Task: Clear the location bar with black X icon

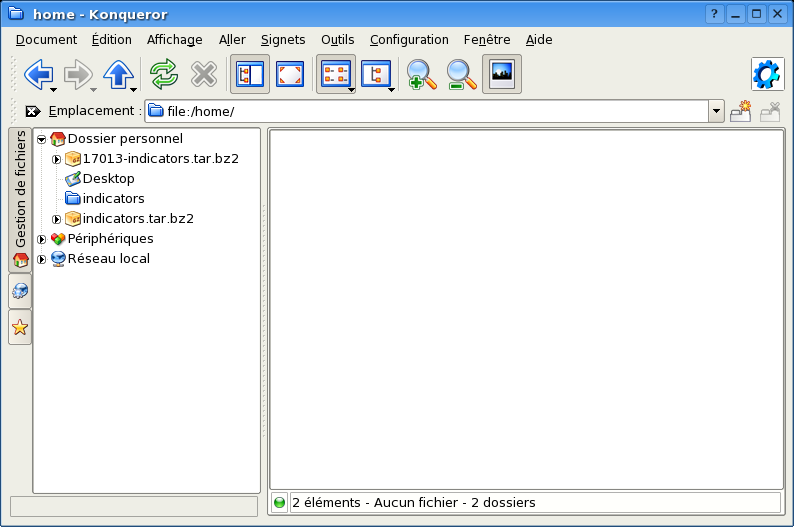Action: [33, 111]
